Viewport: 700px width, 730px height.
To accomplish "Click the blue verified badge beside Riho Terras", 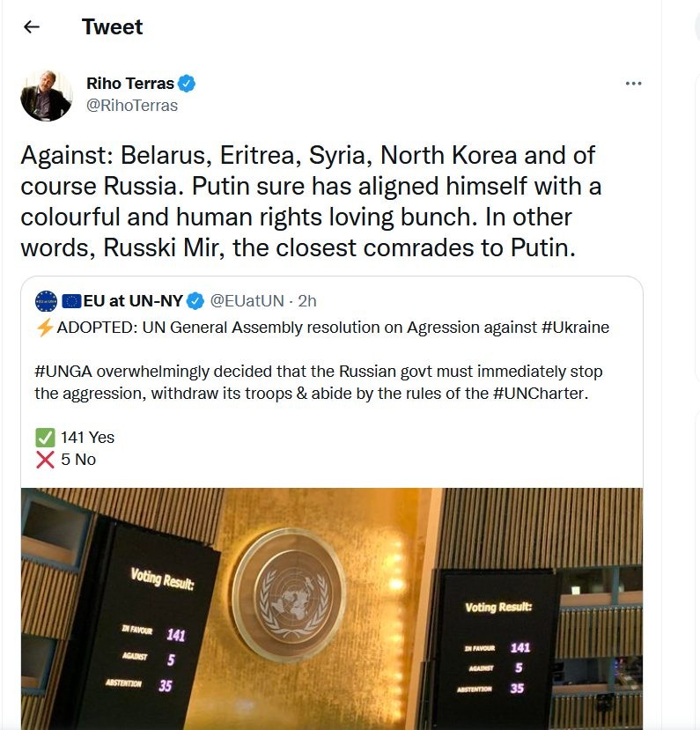I will (188, 84).
